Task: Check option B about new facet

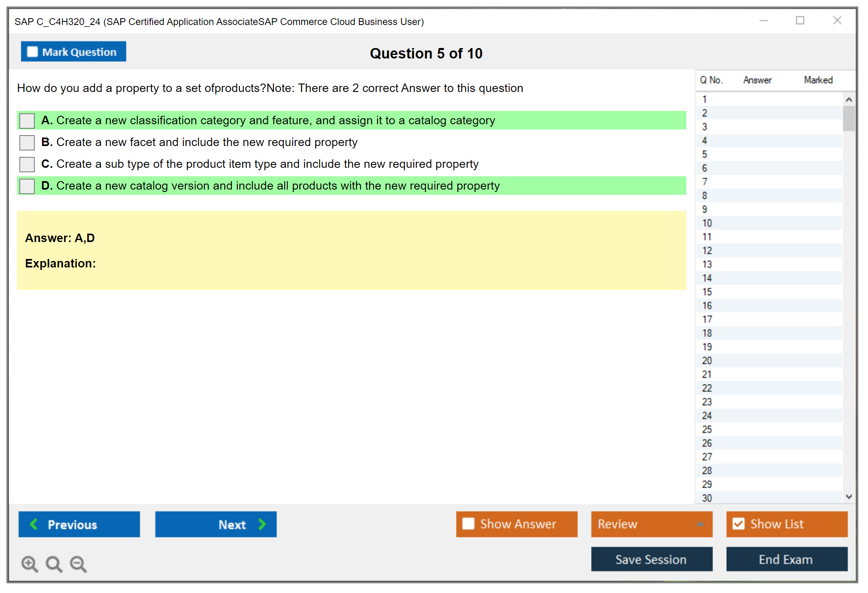Action: click(27, 142)
